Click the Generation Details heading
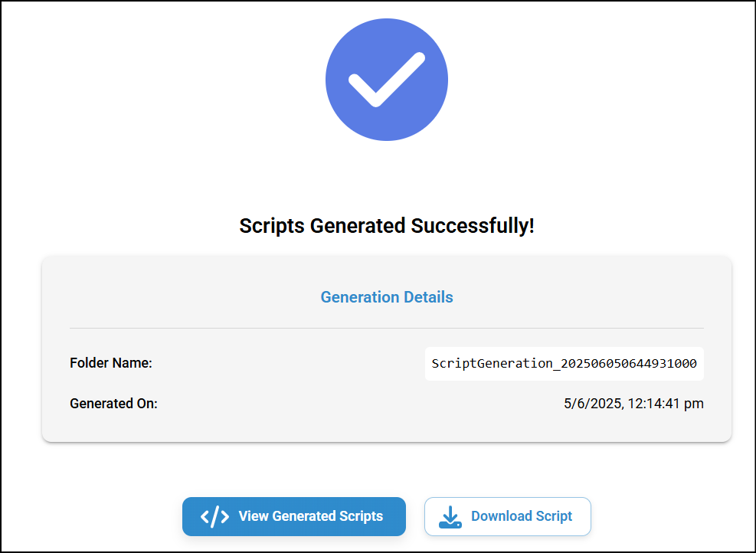Screen dimensions: 756x553 click(387, 297)
